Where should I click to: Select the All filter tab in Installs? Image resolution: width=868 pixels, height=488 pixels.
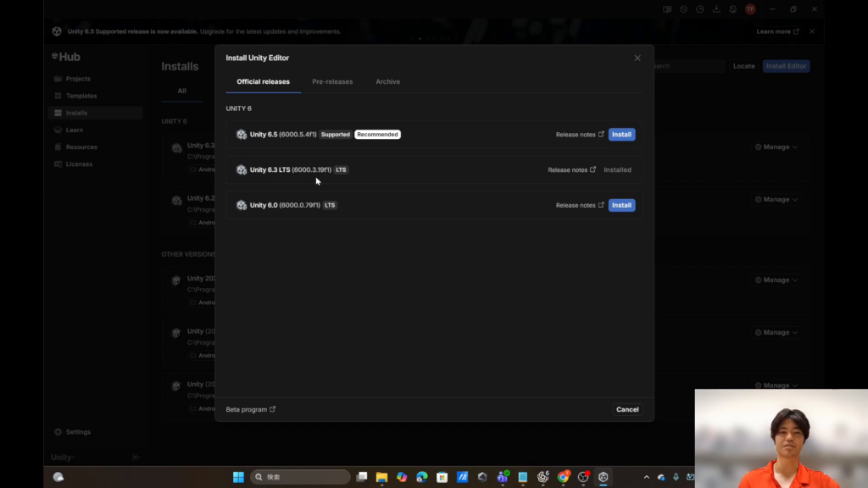tap(182, 91)
